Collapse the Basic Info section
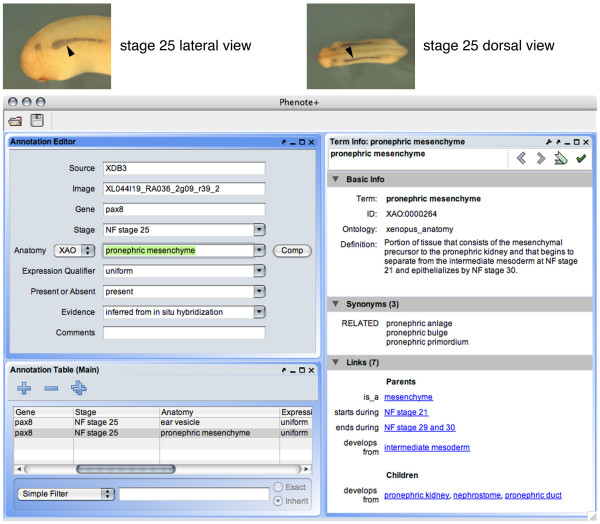Viewport: 600px width, 524px height. [x=335, y=179]
